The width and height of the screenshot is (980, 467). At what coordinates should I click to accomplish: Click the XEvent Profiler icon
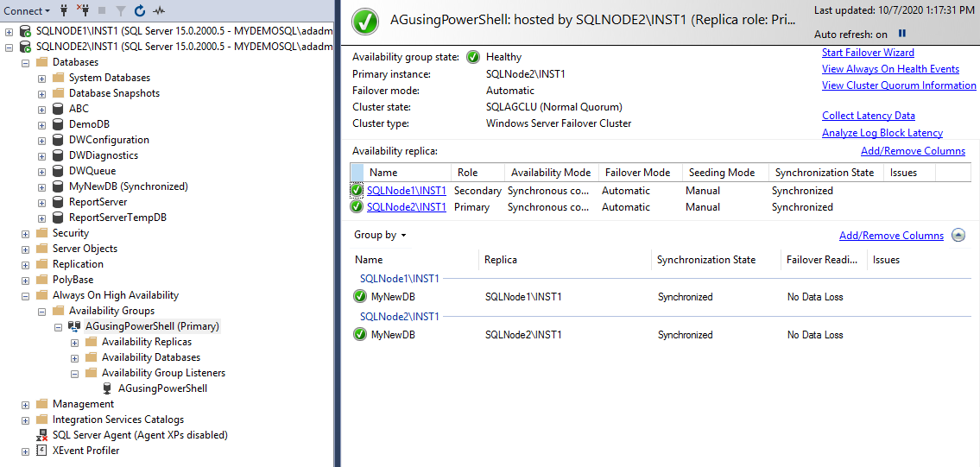[41, 451]
